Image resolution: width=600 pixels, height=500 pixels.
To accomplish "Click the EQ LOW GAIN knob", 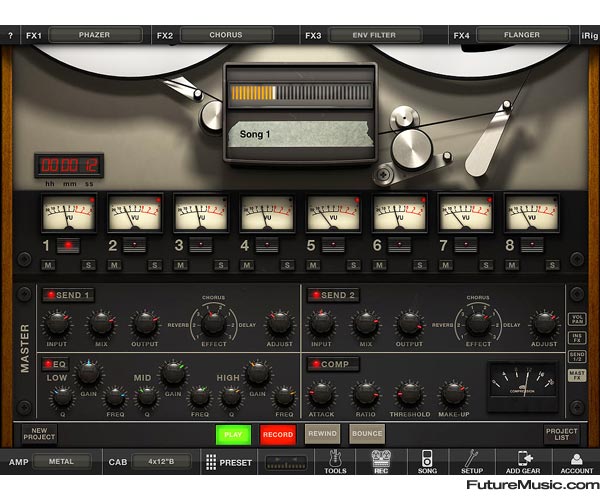I will pyautogui.click(x=88, y=373).
